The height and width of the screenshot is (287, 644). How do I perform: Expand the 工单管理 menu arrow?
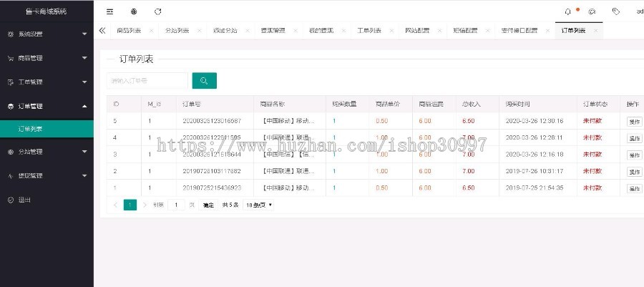click(x=84, y=82)
